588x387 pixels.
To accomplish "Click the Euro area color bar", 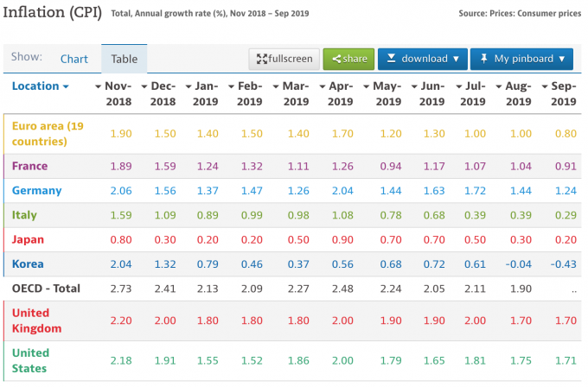I will click(x=3, y=134).
